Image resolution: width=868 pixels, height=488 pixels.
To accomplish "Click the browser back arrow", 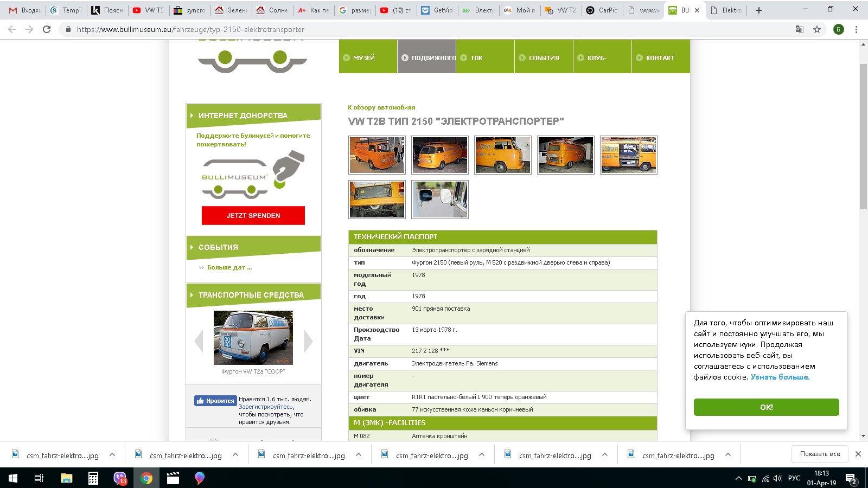I will coord(12,29).
